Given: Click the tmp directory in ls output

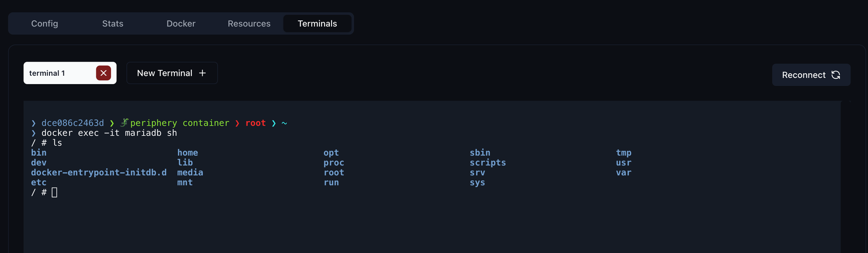Looking at the screenshot, I should 624,152.
